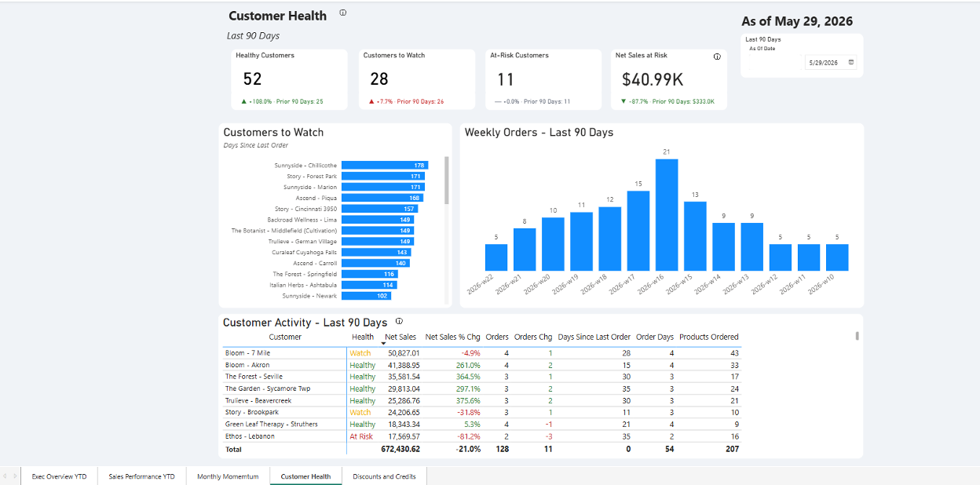This screenshot has height=485, width=980.
Task: Click the $40.99K Net Sales at Risk value
Action: [653, 79]
